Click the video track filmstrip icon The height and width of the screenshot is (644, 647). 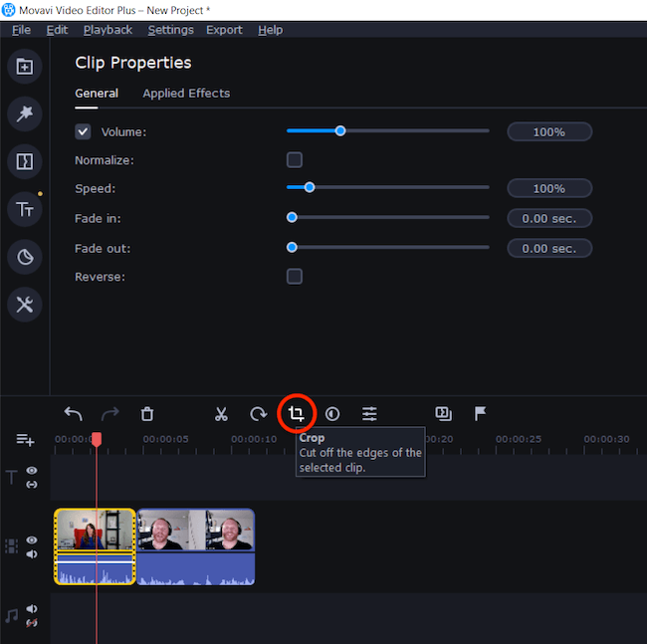pos(11,546)
